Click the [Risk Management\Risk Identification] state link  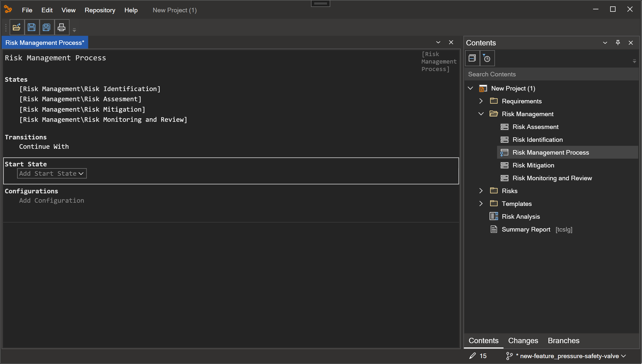tap(90, 89)
